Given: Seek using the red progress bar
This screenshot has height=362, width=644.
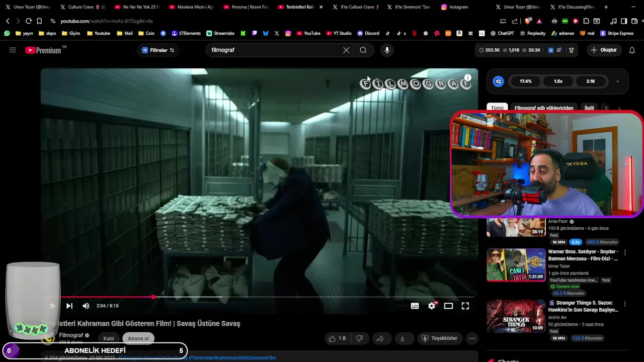Looking at the screenshot, I should pos(259,297).
